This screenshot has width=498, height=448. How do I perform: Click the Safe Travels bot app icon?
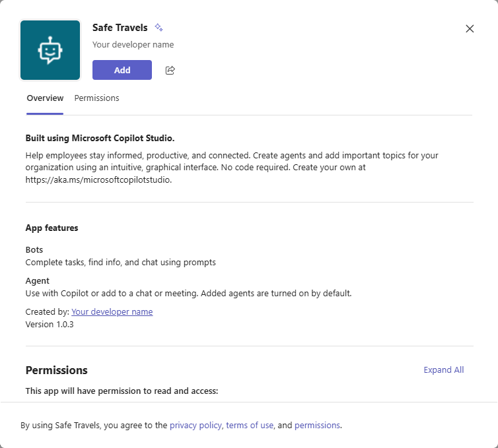click(50, 50)
